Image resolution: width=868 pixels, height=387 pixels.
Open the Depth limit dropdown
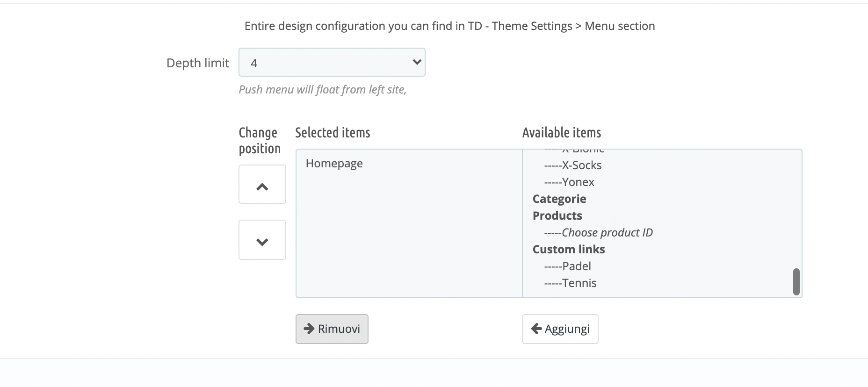click(332, 63)
